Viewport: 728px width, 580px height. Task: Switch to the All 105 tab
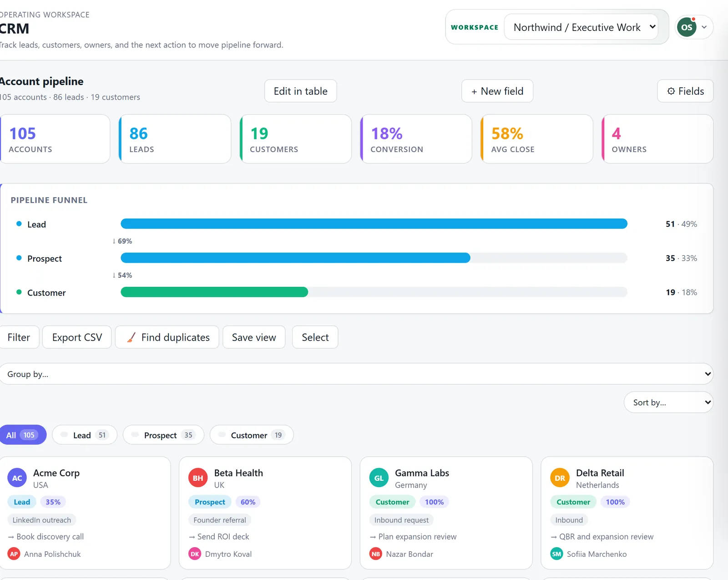22,435
